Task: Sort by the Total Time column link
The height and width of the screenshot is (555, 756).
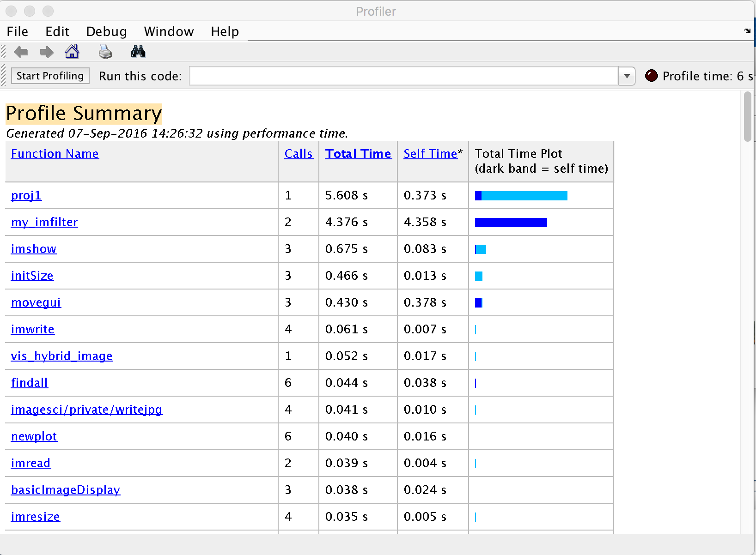Action: (x=358, y=154)
